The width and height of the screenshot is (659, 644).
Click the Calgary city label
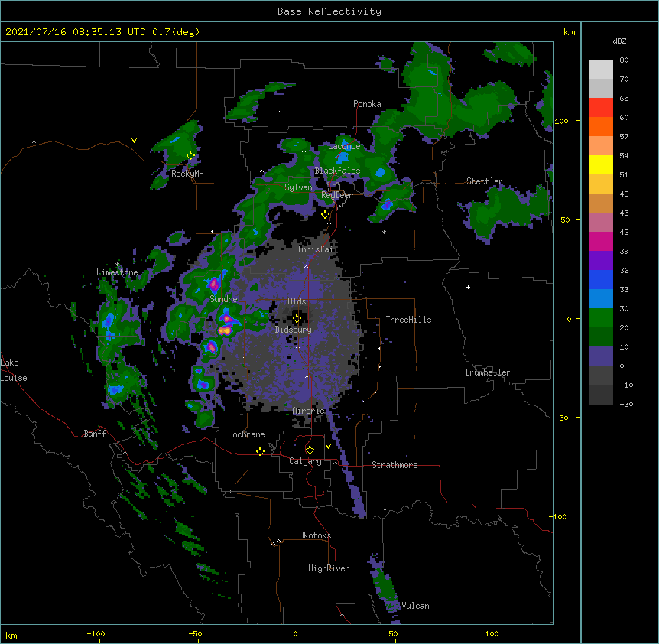[305, 461]
